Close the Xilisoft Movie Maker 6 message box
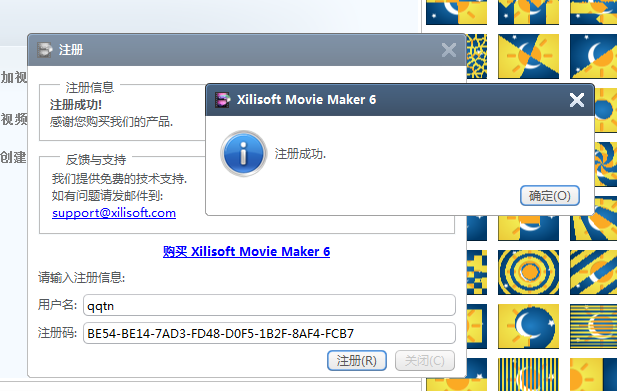 click(x=576, y=100)
